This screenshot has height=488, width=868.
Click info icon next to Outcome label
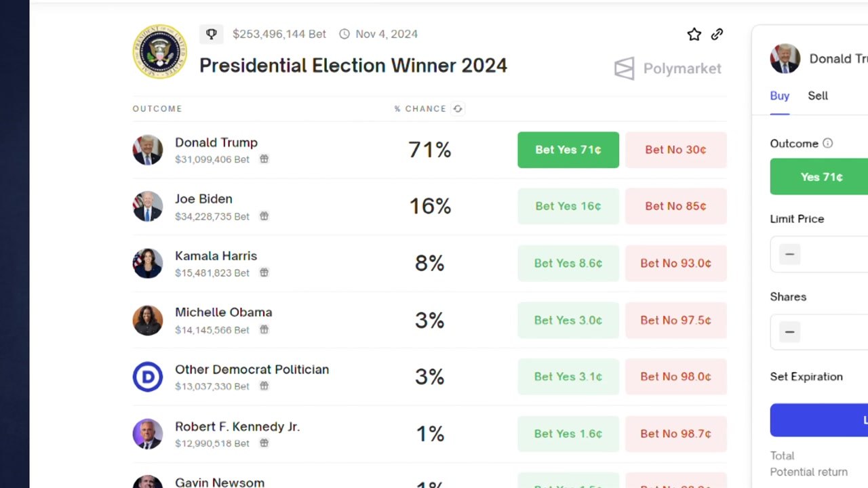point(827,144)
